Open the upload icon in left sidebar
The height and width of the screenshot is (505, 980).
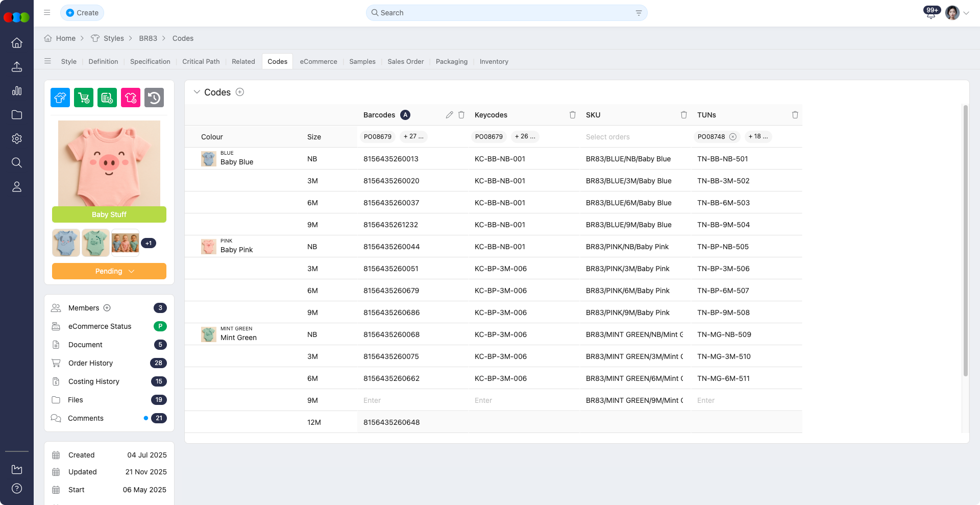pos(17,67)
